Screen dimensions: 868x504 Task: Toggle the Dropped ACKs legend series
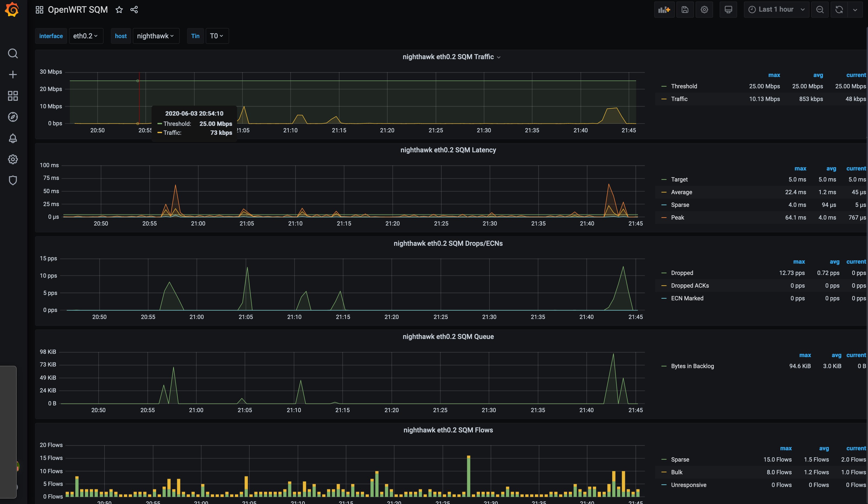[x=689, y=285]
